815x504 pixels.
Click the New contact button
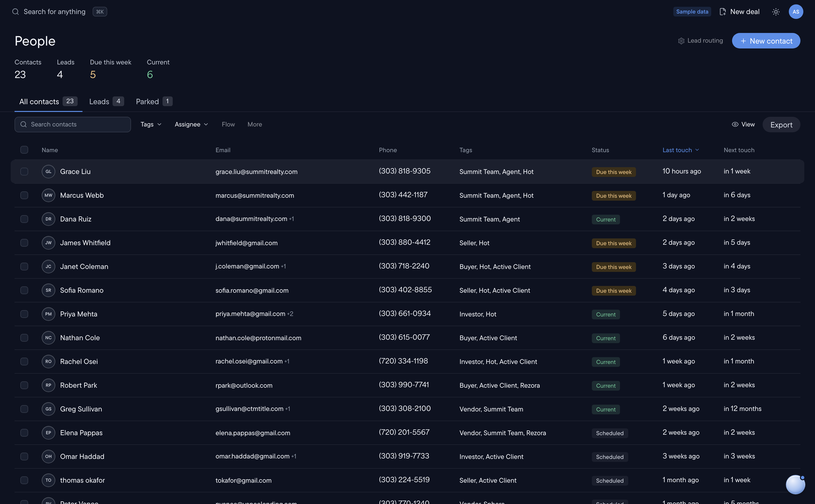(766, 41)
